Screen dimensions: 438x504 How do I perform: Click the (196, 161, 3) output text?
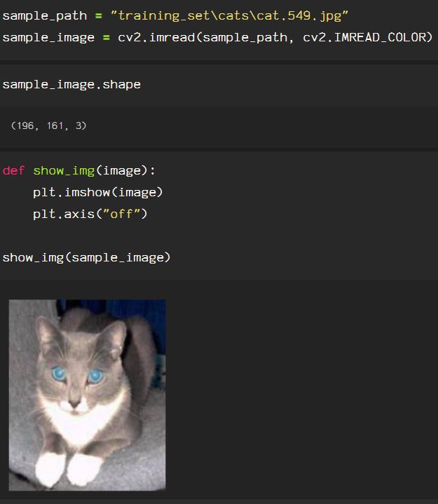pos(48,125)
